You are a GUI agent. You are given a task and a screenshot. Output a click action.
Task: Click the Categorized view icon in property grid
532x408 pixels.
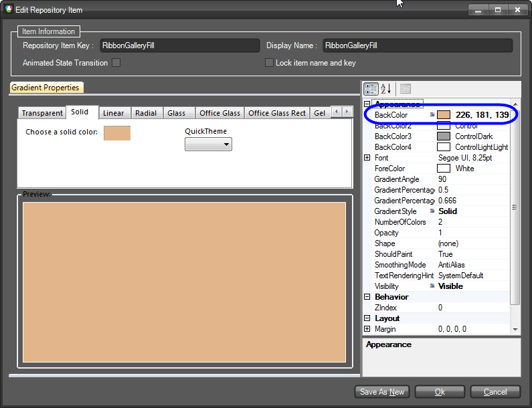371,89
